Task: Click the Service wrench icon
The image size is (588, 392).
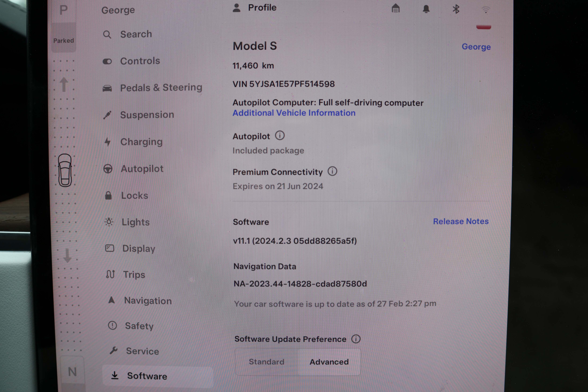Action: [114, 351]
